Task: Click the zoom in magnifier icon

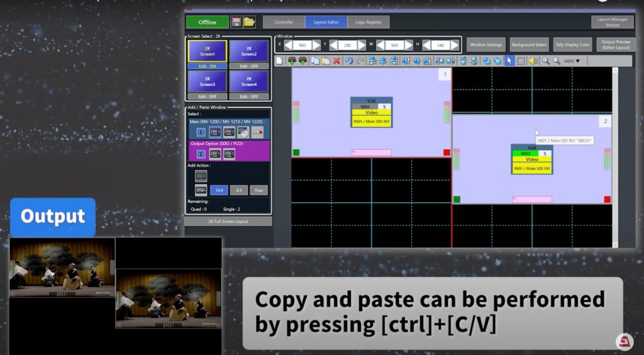Action: coord(546,61)
